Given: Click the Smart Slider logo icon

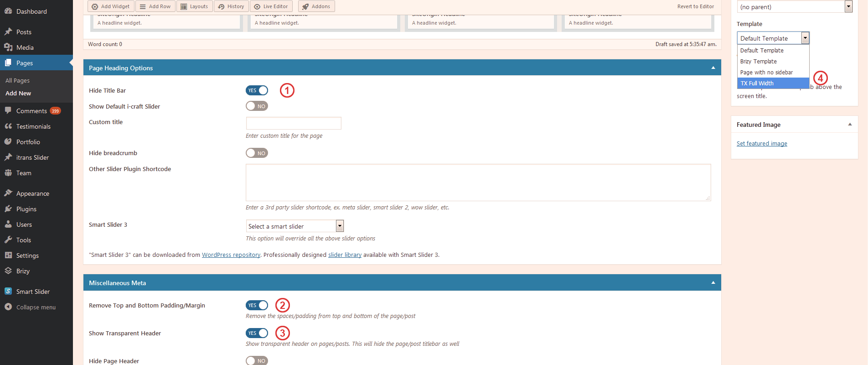Looking at the screenshot, I should (x=8, y=292).
